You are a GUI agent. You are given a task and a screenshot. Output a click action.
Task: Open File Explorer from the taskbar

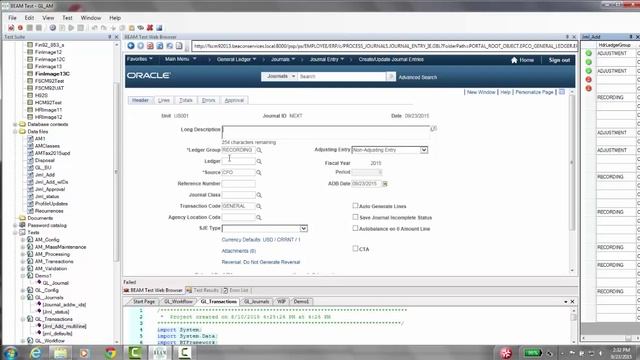60,353
